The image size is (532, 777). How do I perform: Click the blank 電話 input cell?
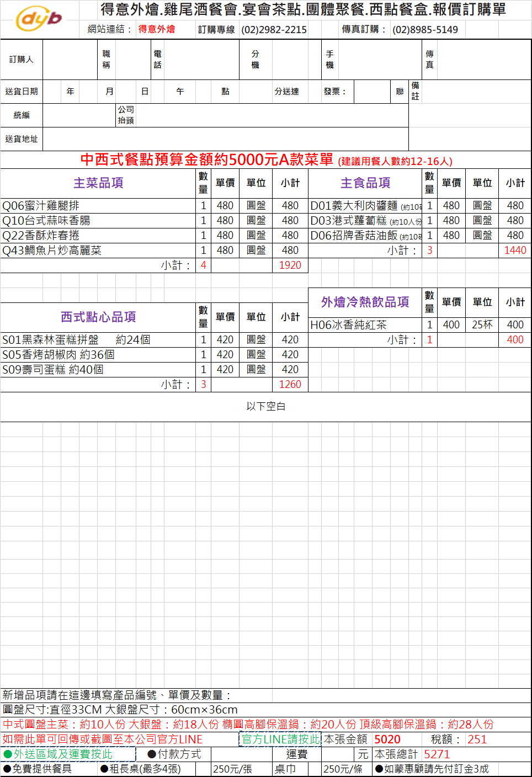[201, 60]
